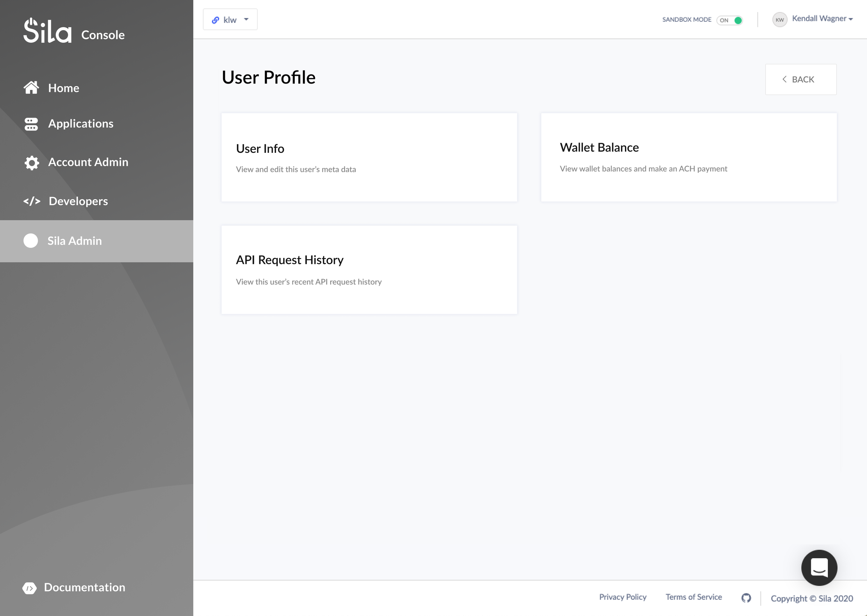This screenshot has width=867, height=616.
Task: Click the KW user avatar
Action: (779, 20)
